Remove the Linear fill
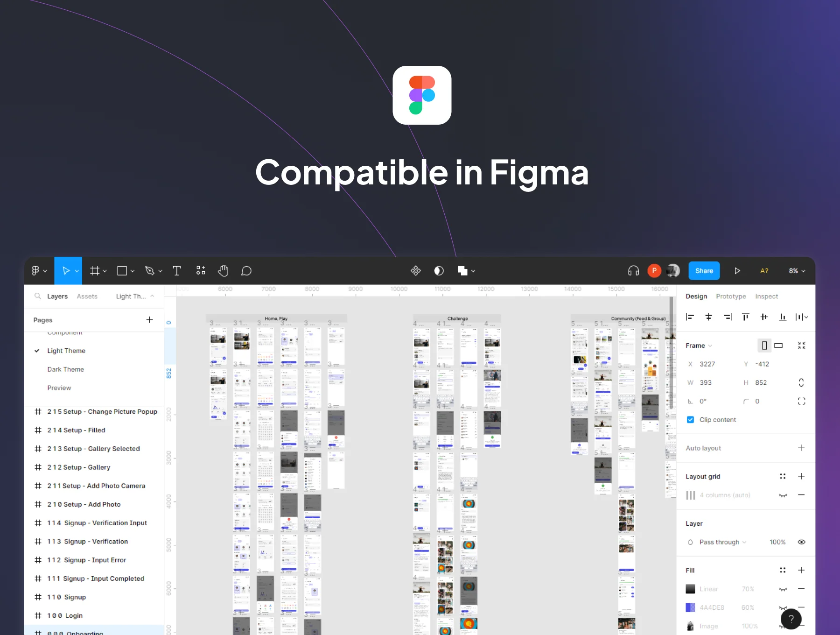The height and width of the screenshot is (635, 840). click(x=801, y=589)
